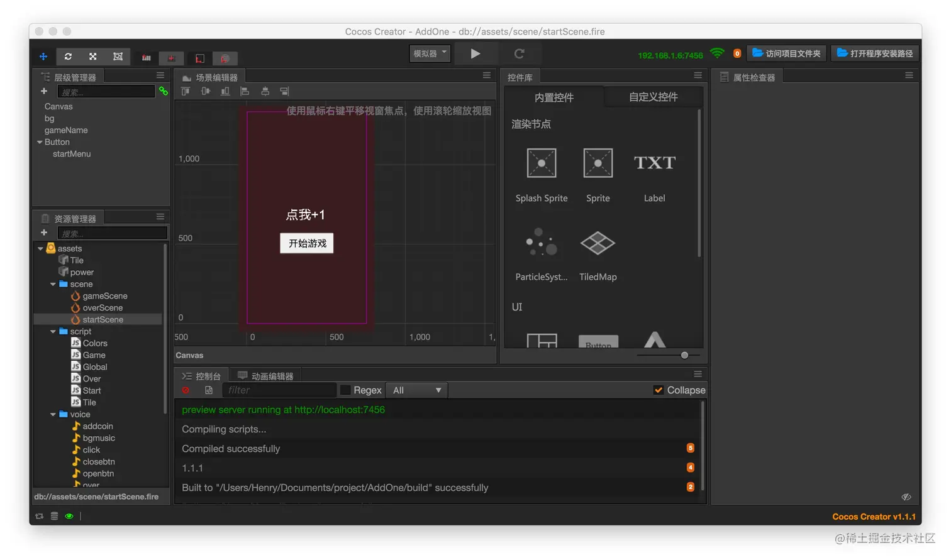Click the TXT Label control

click(x=654, y=163)
